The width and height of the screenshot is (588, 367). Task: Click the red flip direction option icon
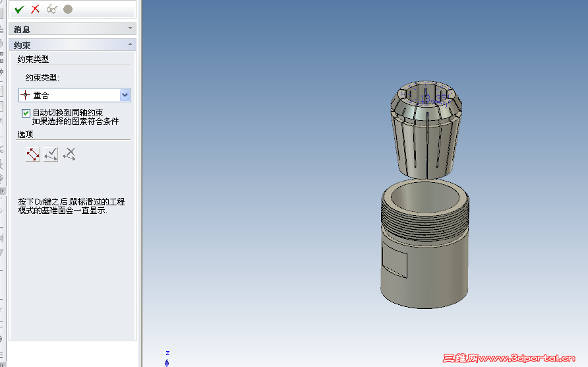[33, 154]
